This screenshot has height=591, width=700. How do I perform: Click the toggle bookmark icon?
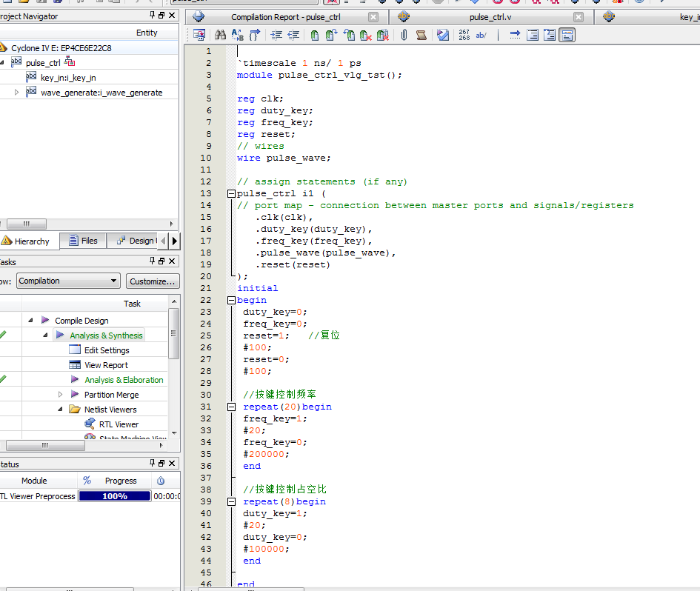pos(314,35)
